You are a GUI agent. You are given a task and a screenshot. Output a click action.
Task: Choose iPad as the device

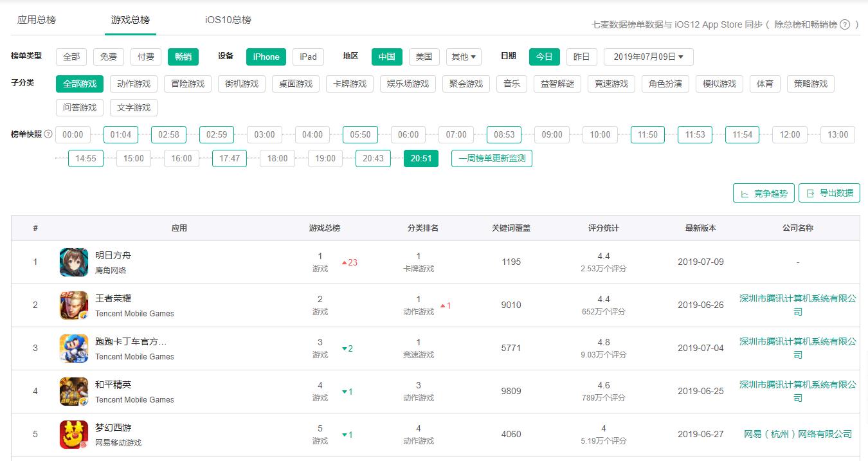tap(309, 57)
